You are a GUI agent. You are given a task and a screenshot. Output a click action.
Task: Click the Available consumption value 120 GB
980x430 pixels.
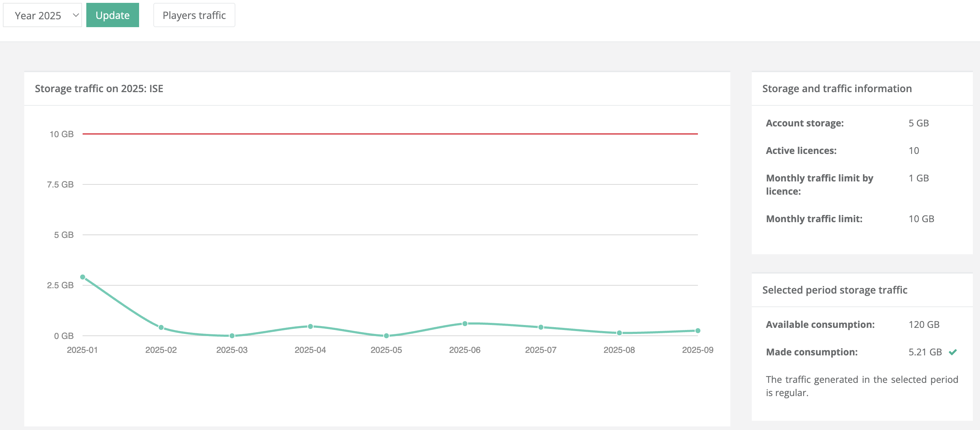[924, 325]
